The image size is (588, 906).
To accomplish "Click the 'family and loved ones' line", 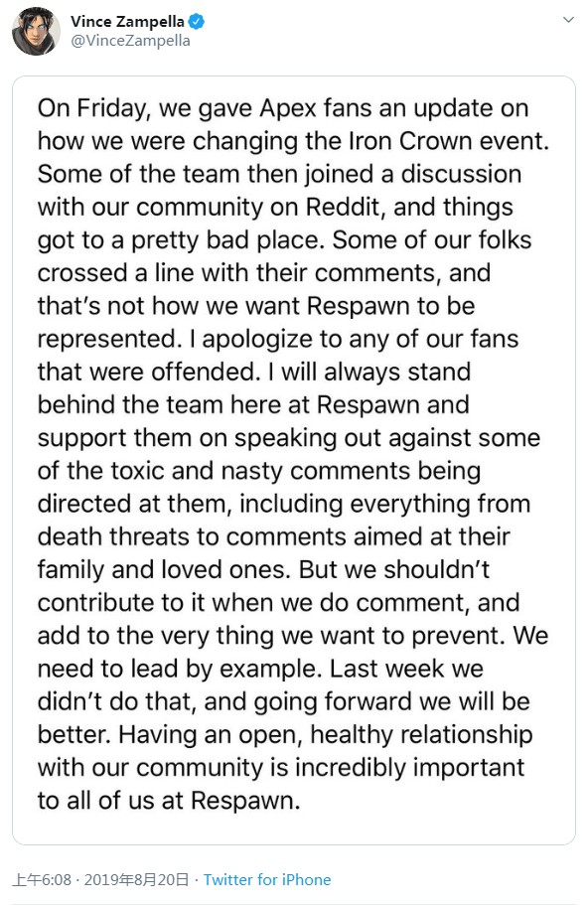I will pos(164,569).
